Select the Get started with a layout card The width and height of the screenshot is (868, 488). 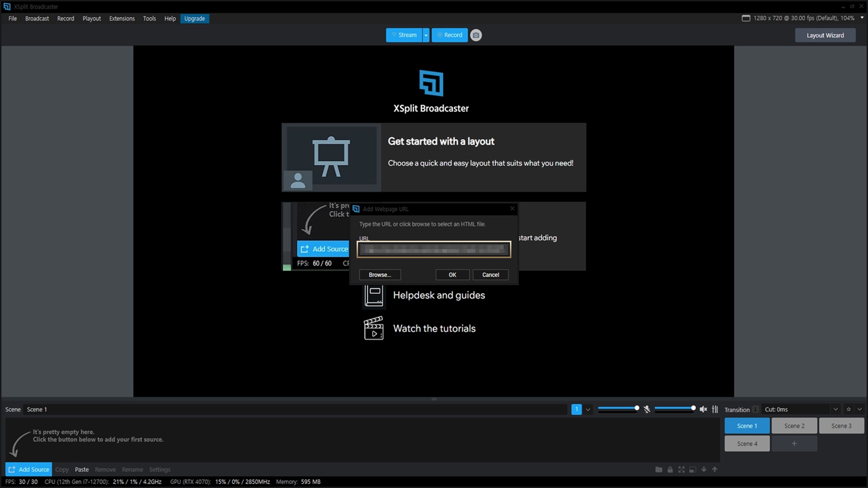coord(434,158)
